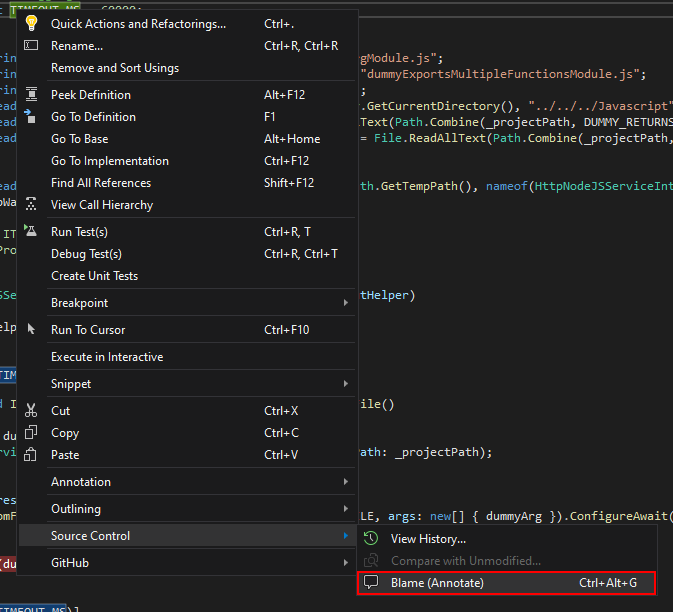The width and height of the screenshot is (673, 612).
Task: Click ConfigureAwait in the code line
Action: click(618, 516)
